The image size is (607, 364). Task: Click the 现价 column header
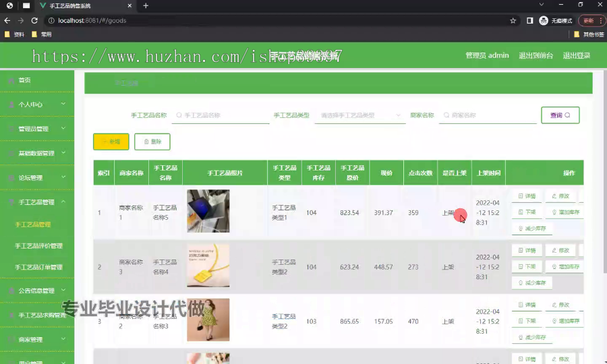[386, 173]
